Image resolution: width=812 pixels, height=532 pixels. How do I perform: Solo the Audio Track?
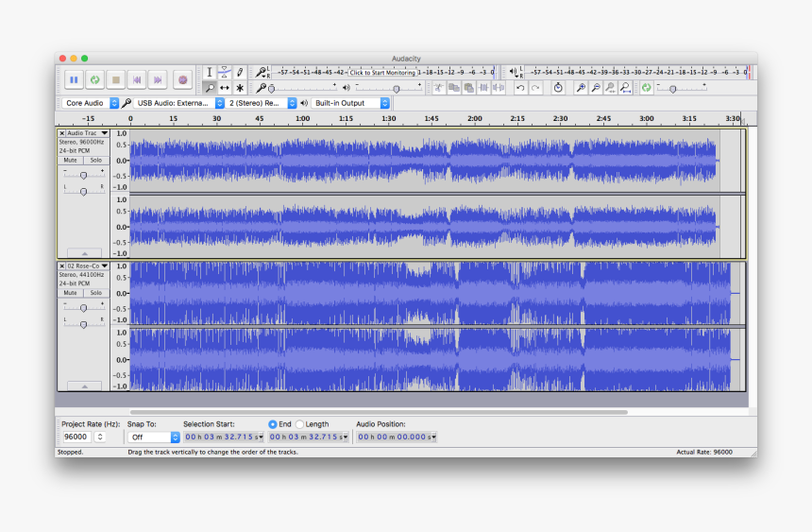(x=96, y=161)
